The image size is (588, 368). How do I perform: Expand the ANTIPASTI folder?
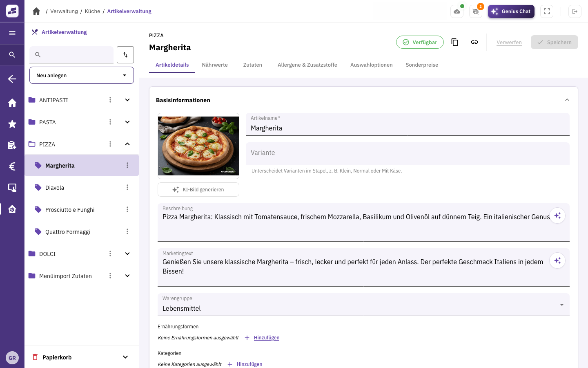pyautogui.click(x=127, y=100)
